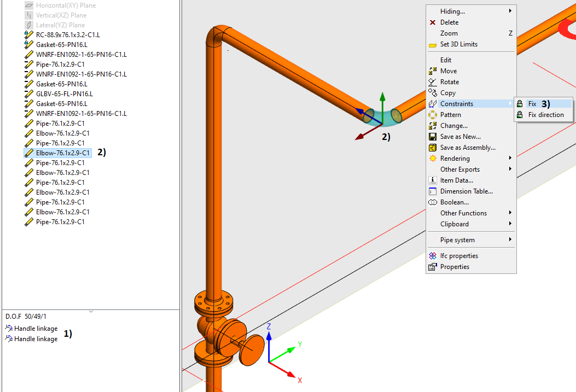Click the Ifc properties icon

(x=433, y=256)
